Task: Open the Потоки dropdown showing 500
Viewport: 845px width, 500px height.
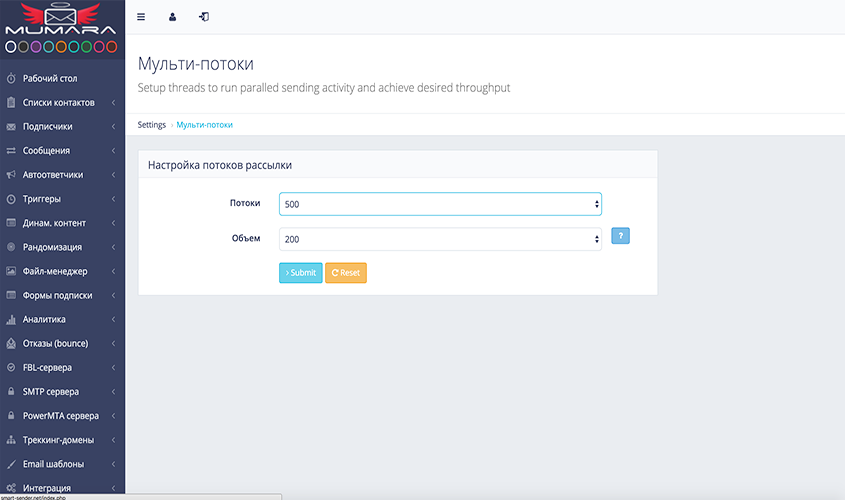Action: pos(440,204)
